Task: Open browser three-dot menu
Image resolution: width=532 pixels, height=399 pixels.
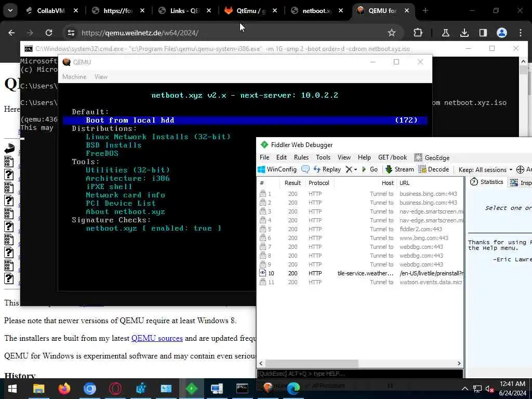Action: click(521, 33)
